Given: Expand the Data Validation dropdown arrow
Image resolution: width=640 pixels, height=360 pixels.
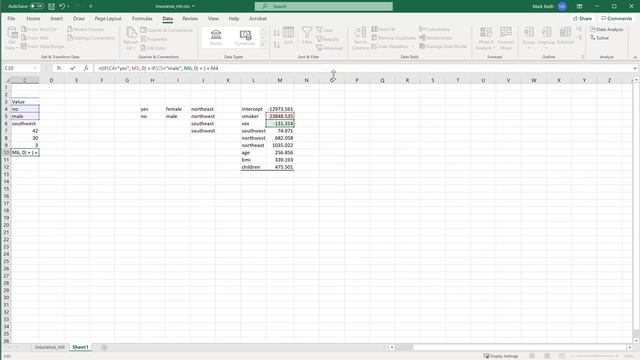Looking at the screenshot, I should click(x=413, y=47).
